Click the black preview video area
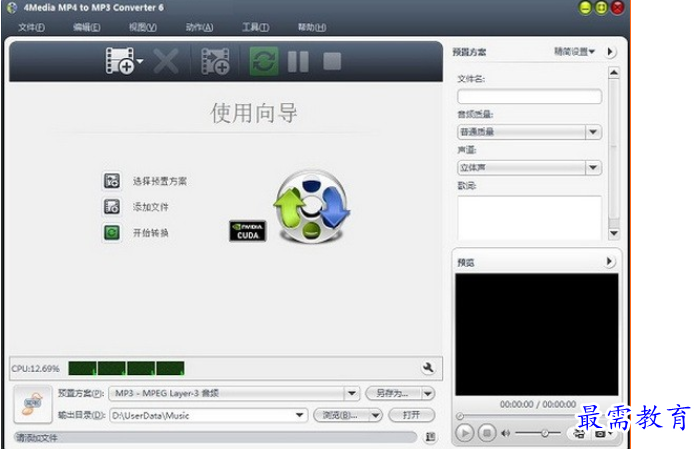This screenshot has height=449, width=699. 536,334
